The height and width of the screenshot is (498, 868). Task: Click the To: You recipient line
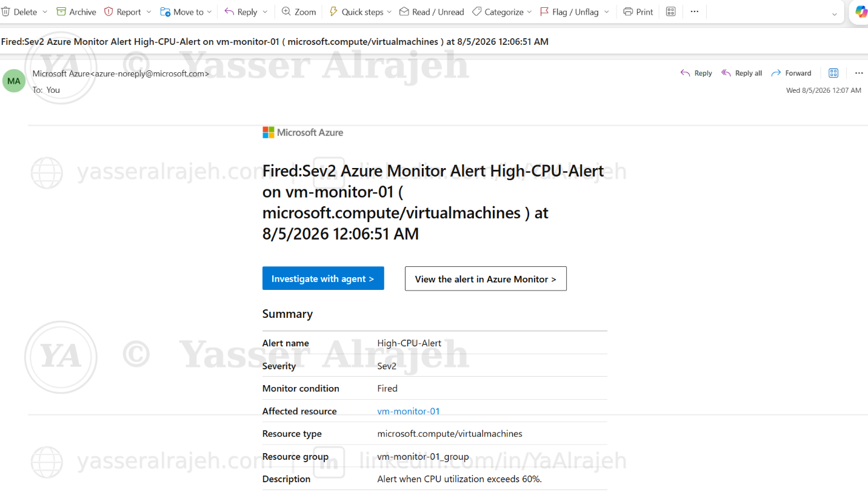tap(46, 90)
